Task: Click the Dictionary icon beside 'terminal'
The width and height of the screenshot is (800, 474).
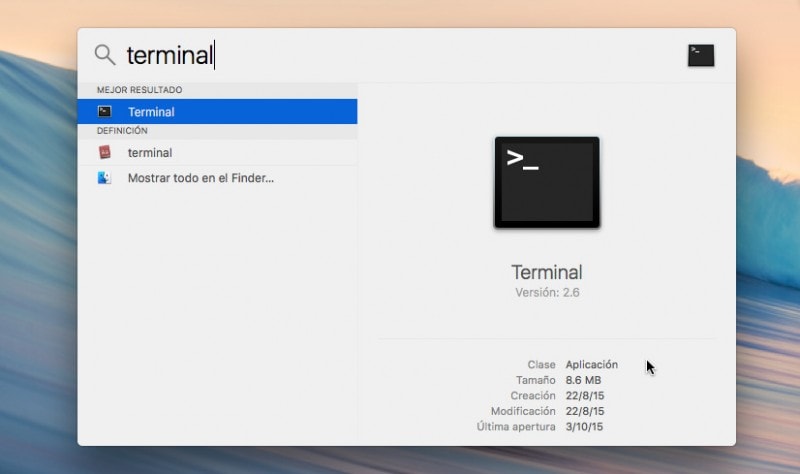Action: (105, 152)
